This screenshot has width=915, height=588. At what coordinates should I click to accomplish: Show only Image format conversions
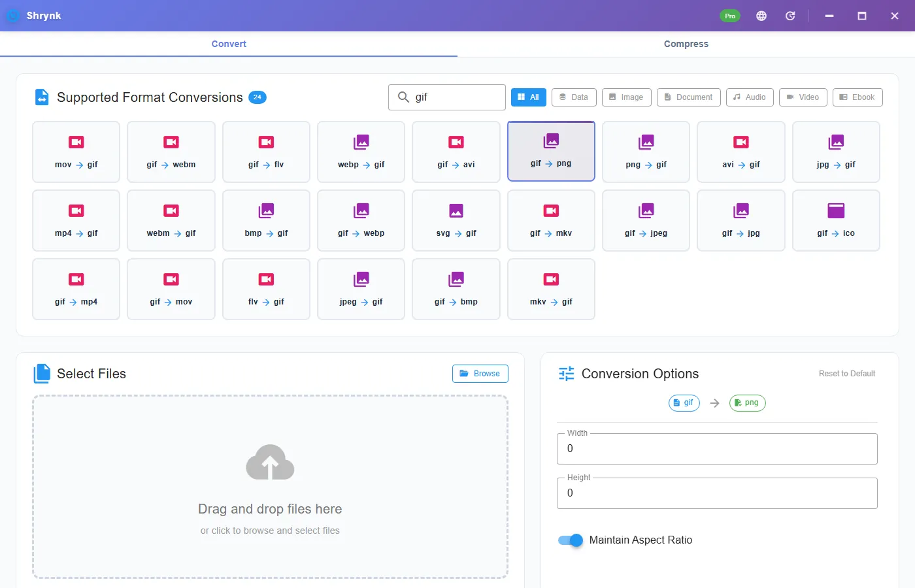[x=626, y=97]
